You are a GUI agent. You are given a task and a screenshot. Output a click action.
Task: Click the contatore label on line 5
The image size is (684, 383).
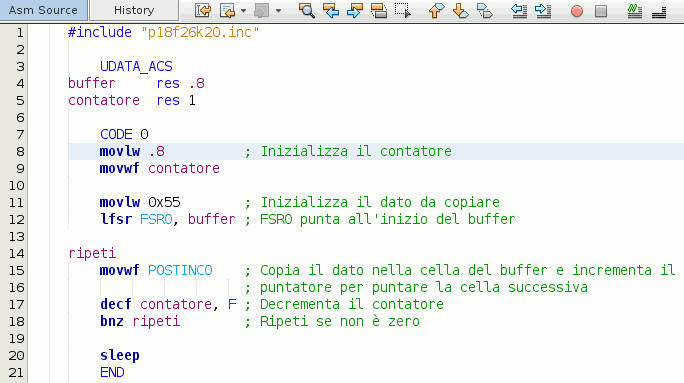pos(104,100)
